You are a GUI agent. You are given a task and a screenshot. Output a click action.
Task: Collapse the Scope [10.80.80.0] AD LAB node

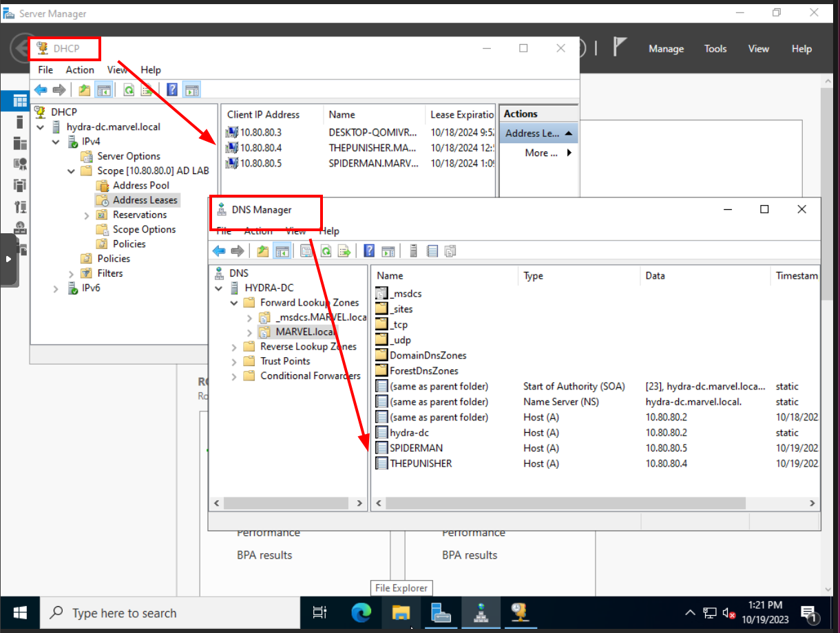[x=71, y=171]
